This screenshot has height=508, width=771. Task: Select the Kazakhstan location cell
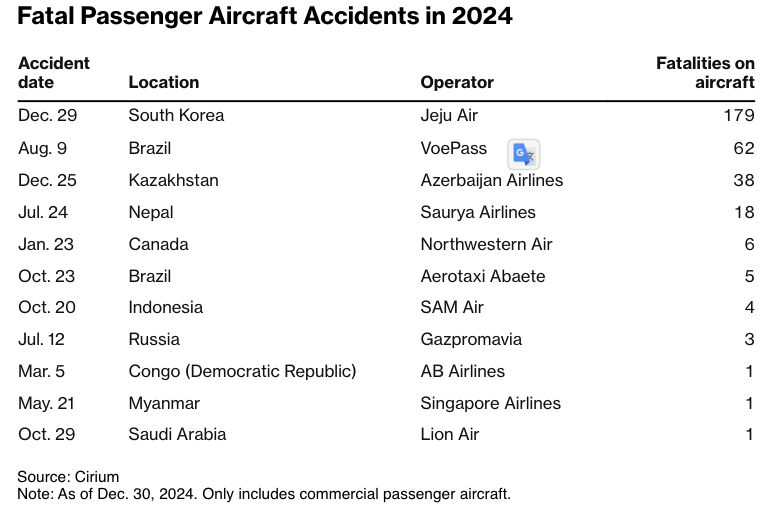pyautogui.click(x=173, y=180)
